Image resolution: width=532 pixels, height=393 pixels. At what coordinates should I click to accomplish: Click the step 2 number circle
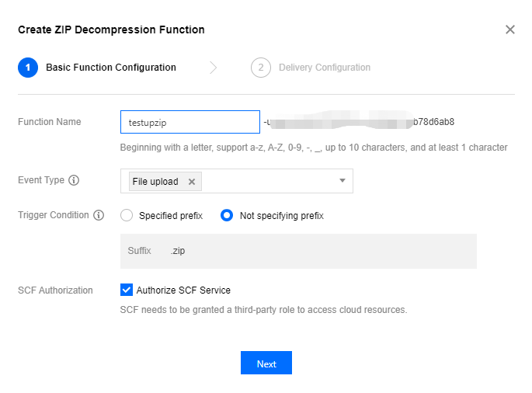(261, 68)
